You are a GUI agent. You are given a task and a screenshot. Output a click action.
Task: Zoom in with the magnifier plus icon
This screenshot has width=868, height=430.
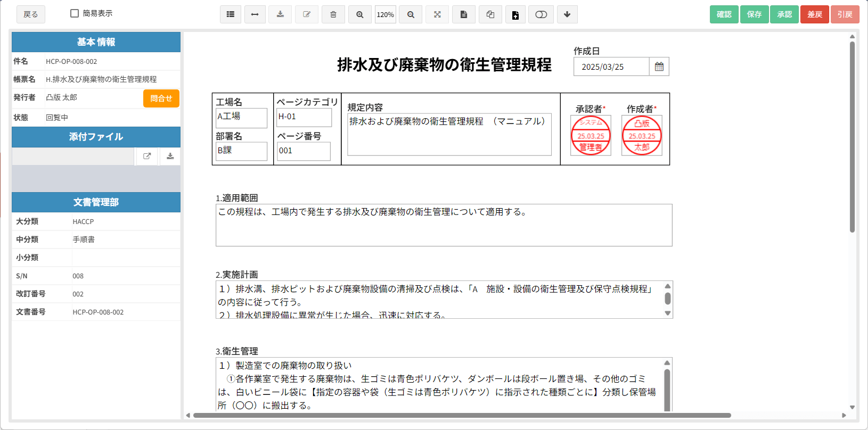click(x=360, y=14)
